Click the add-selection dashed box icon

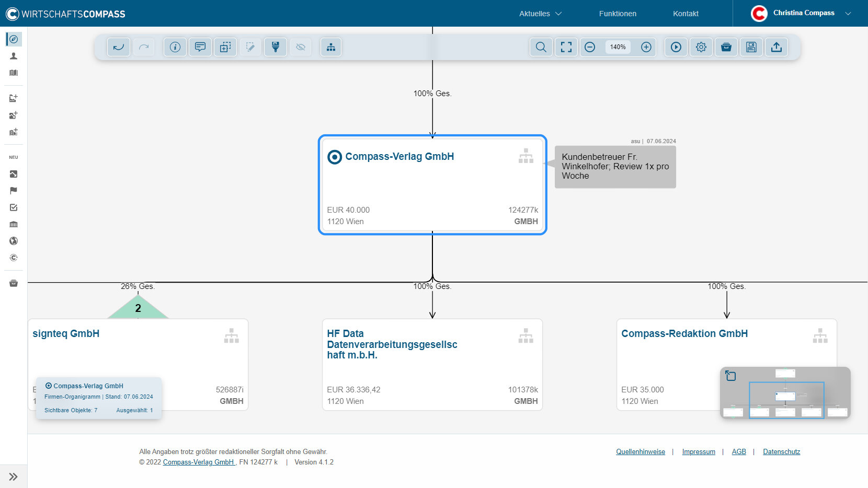pos(225,47)
